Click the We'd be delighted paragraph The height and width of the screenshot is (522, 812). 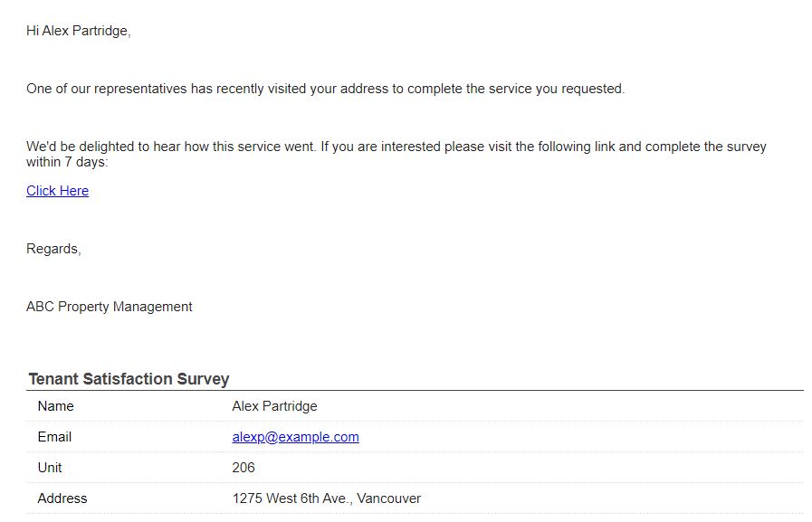pos(396,154)
